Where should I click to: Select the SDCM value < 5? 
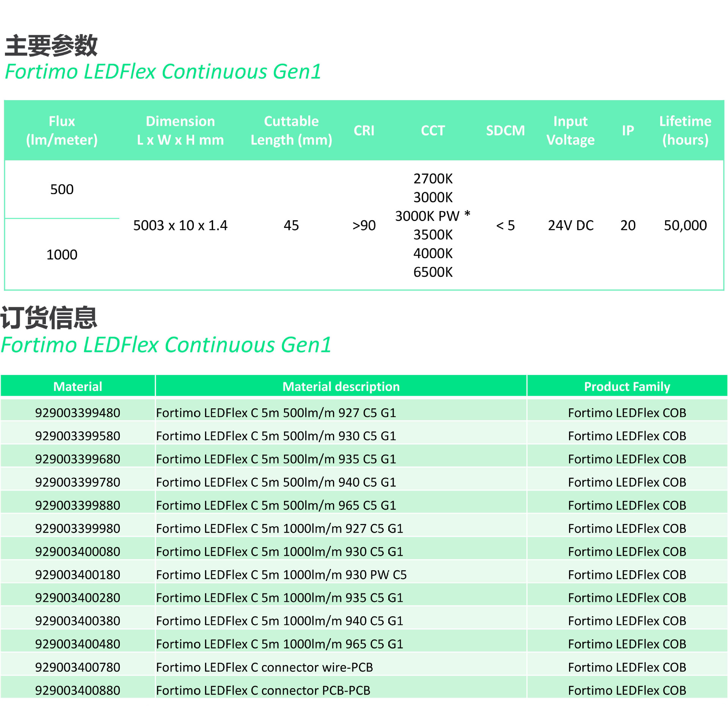(x=505, y=226)
